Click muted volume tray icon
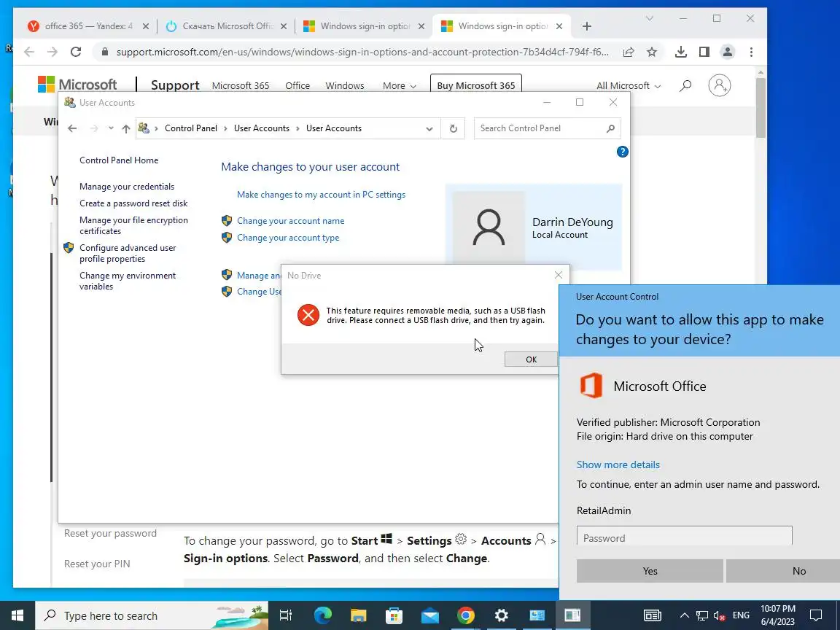 pyautogui.click(x=720, y=616)
